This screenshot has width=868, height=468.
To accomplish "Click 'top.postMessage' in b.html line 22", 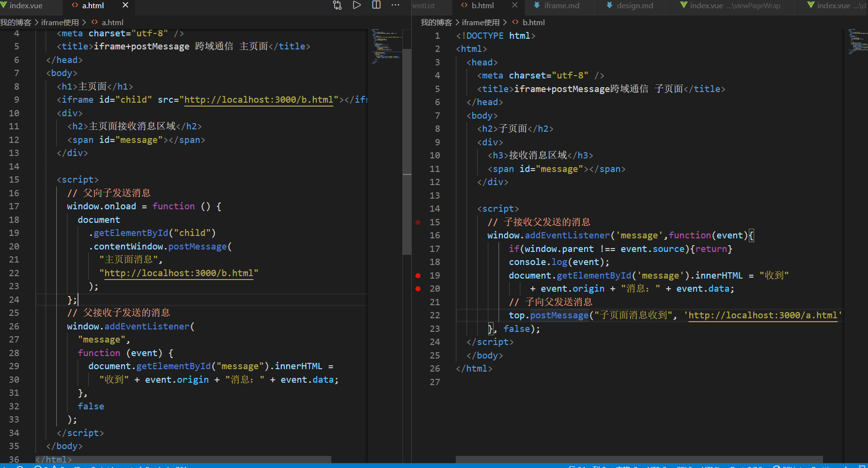I will tap(548, 315).
